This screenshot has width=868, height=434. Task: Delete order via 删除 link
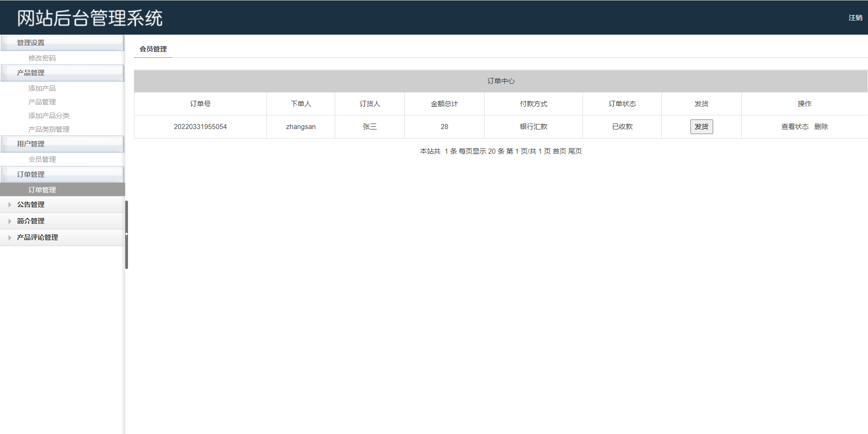click(821, 127)
